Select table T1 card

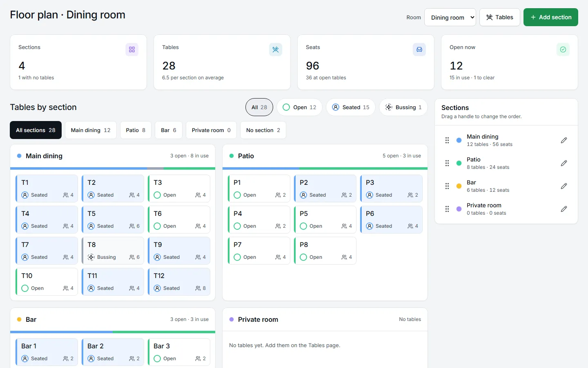click(47, 188)
